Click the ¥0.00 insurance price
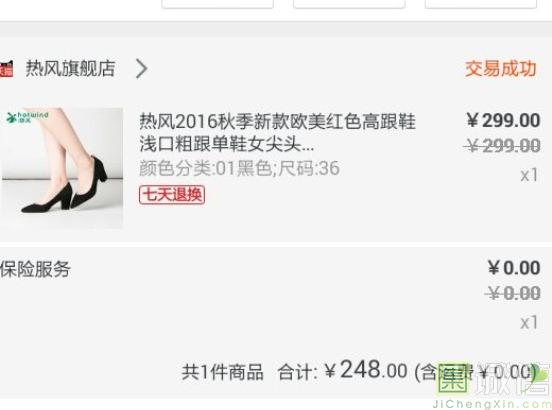 pyautogui.click(x=514, y=268)
